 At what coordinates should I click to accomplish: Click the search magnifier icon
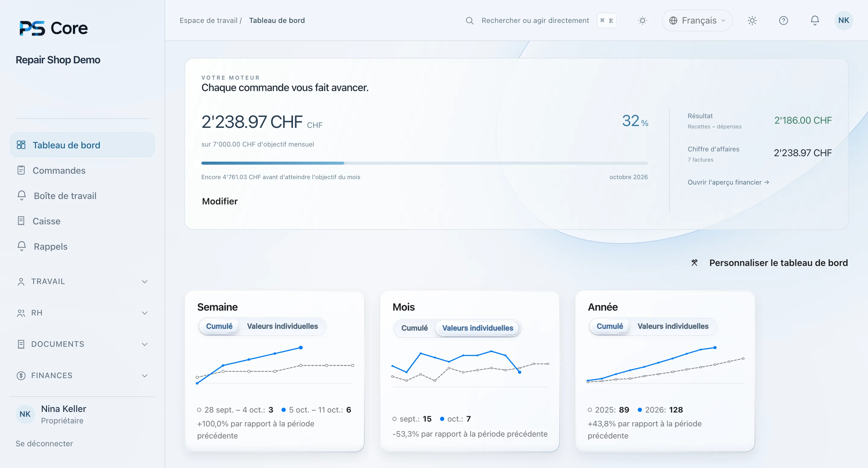pos(469,21)
